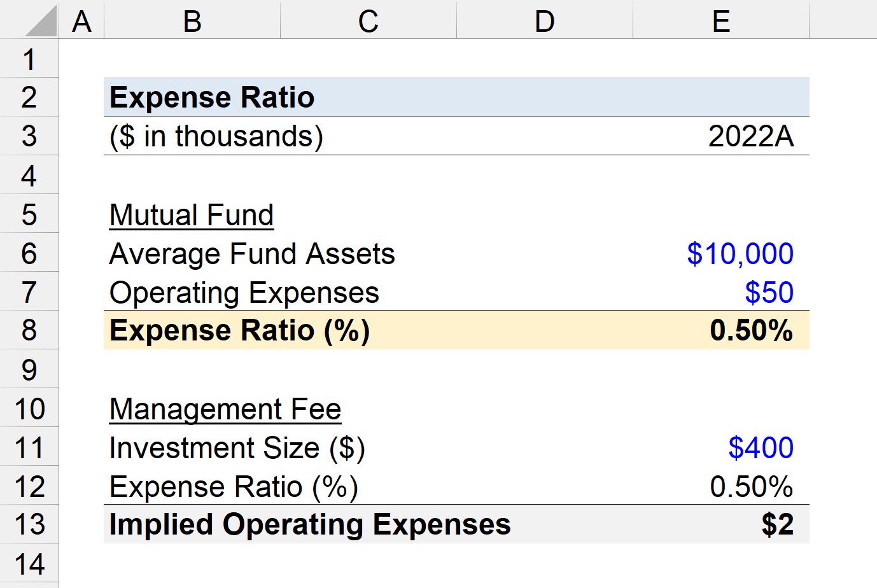Click the $10,000 value cell
The height and width of the screenshot is (588, 877).
[x=720, y=253]
